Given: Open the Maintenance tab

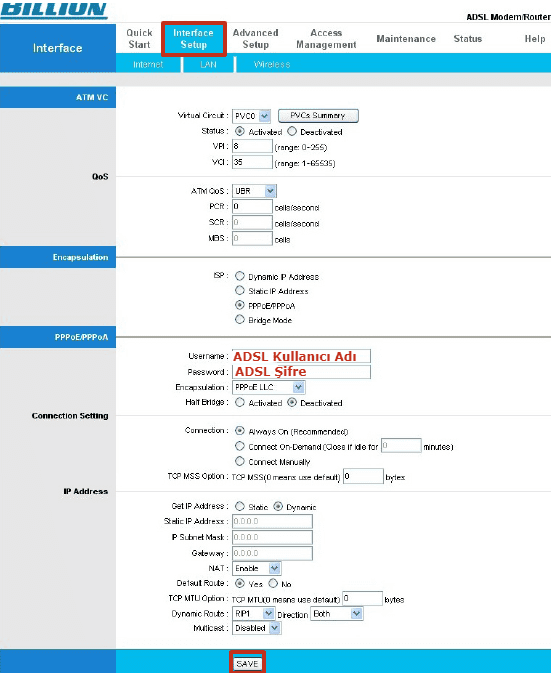Looking at the screenshot, I should tap(406, 39).
